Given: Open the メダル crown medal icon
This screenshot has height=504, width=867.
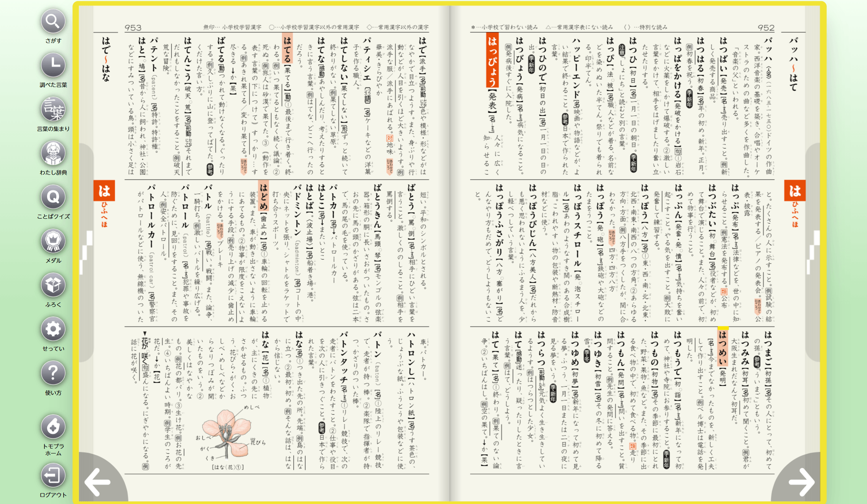Looking at the screenshot, I should point(53,241).
